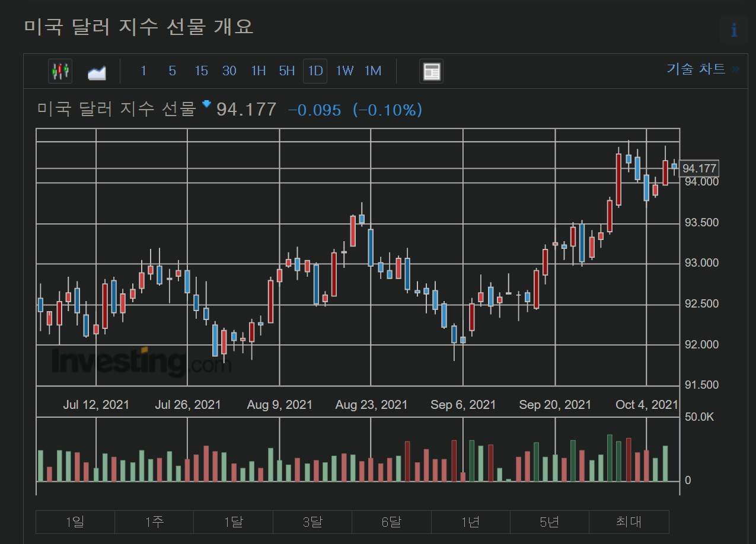756x544 pixels.
Task: Click the Aug 9, 2021 date label
Action: [280, 405]
